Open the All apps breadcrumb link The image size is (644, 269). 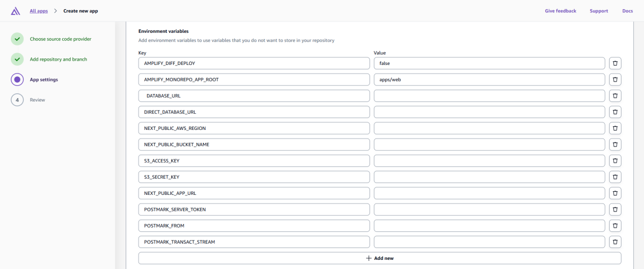[39, 11]
